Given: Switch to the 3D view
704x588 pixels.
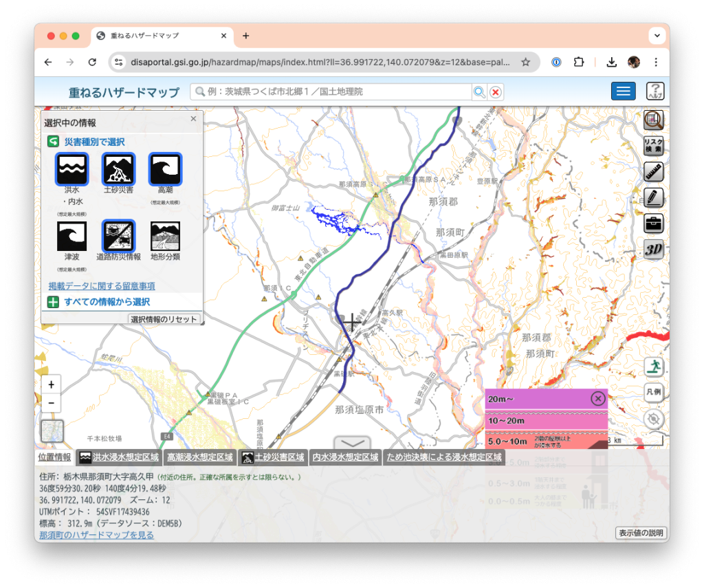Looking at the screenshot, I should (x=654, y=250).
